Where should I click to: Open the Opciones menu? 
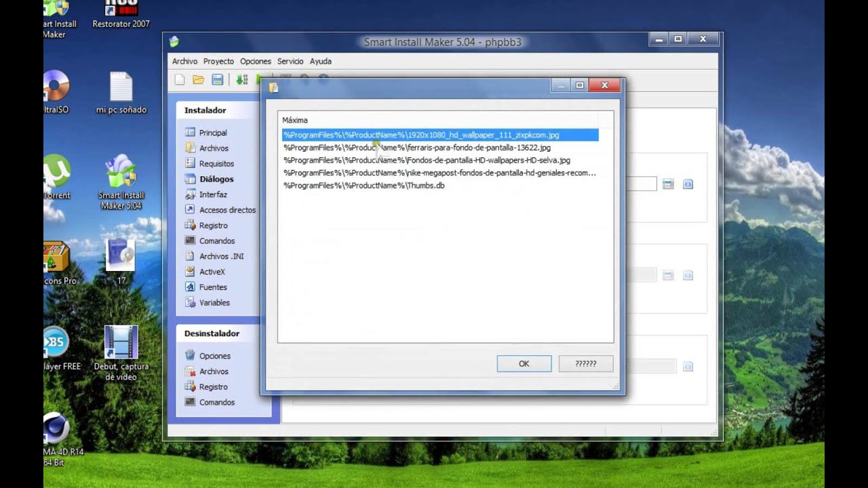(256, 61)
